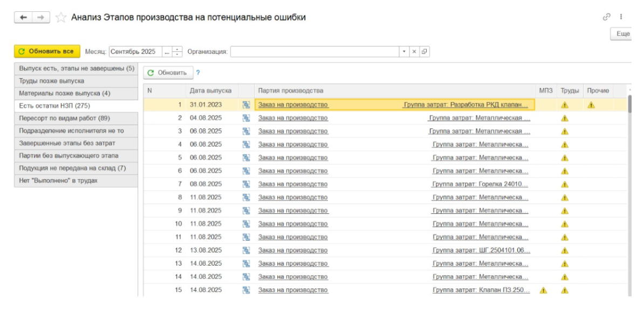Open help with the blue question mark

click(198, 73)
